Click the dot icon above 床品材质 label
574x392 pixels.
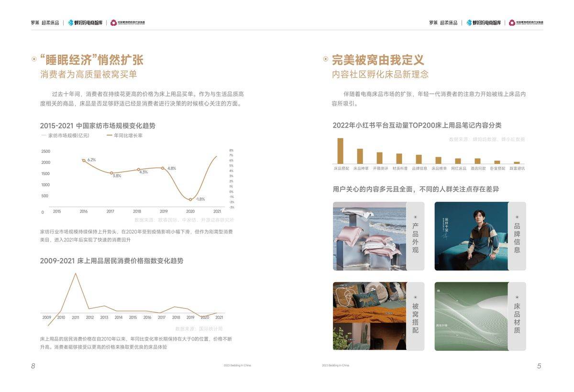pyautogui.click(x=517, y=297)
